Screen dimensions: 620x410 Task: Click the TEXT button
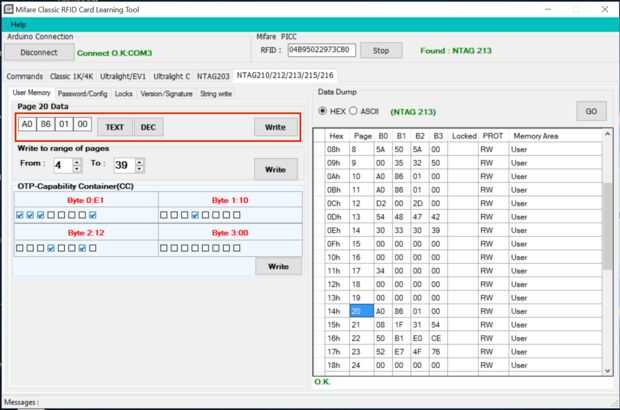tap(115, 127)
